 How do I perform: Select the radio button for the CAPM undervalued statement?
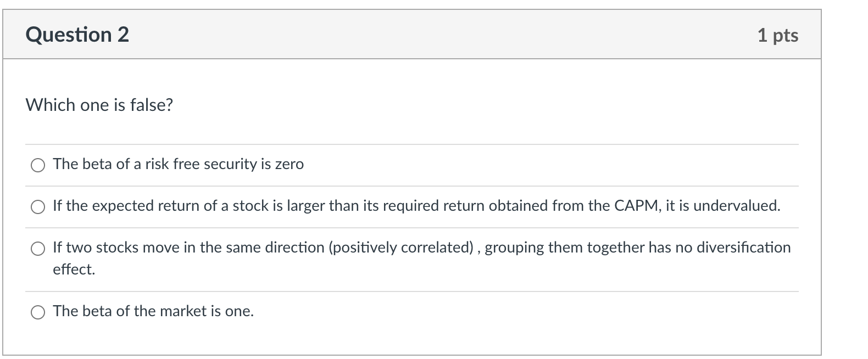(38, 207)
